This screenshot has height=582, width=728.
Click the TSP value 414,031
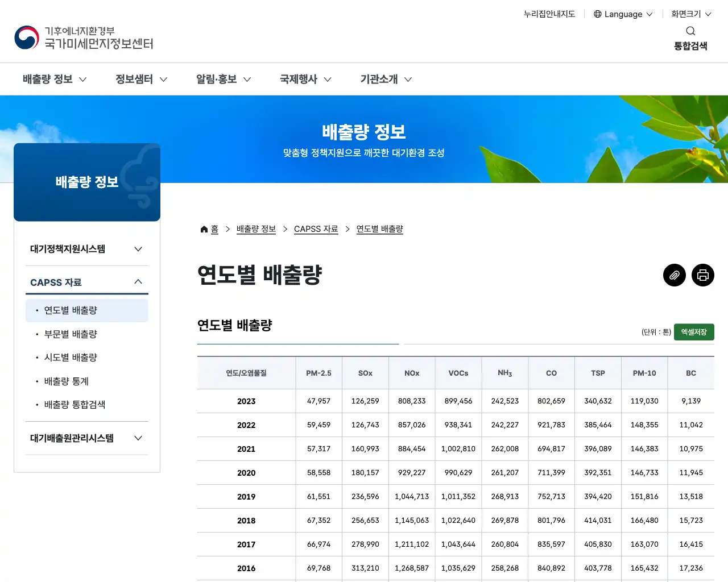tap(598, 521)
